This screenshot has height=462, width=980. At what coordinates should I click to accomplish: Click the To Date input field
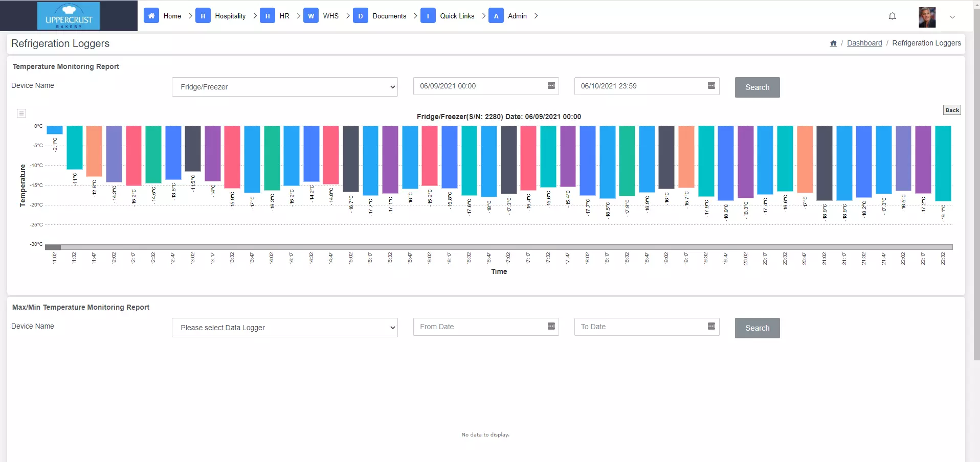tap(639, 327)
